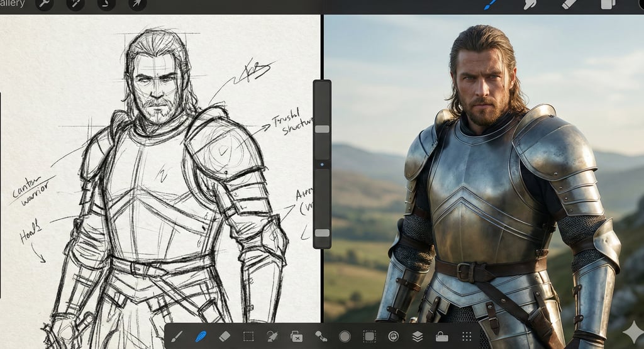Select the paintbrush tool in bottom toolbar

coord(177,336)
